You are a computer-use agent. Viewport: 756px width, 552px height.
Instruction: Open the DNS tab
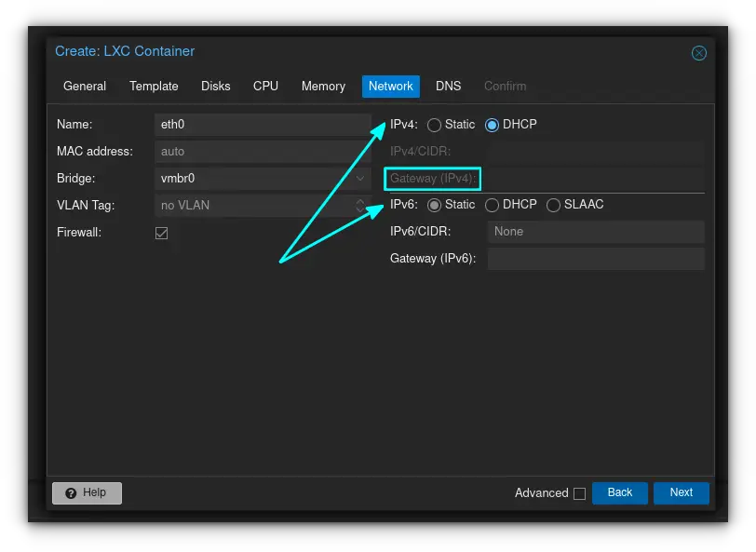448,87
